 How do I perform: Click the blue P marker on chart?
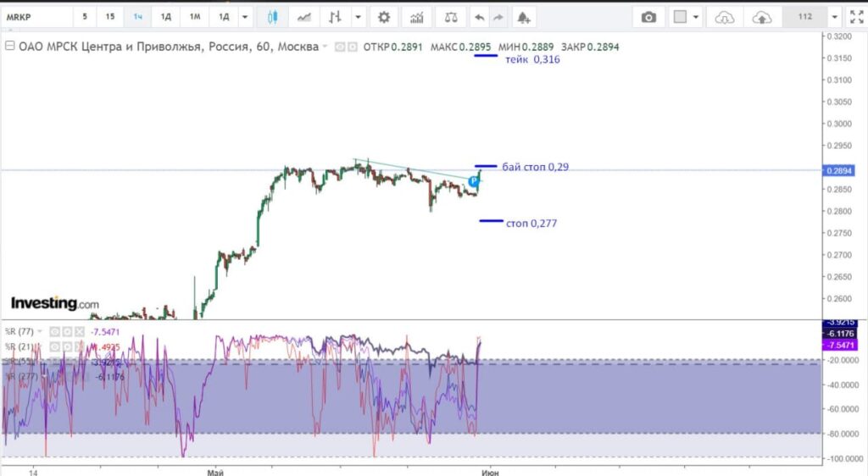click(473, 180)
